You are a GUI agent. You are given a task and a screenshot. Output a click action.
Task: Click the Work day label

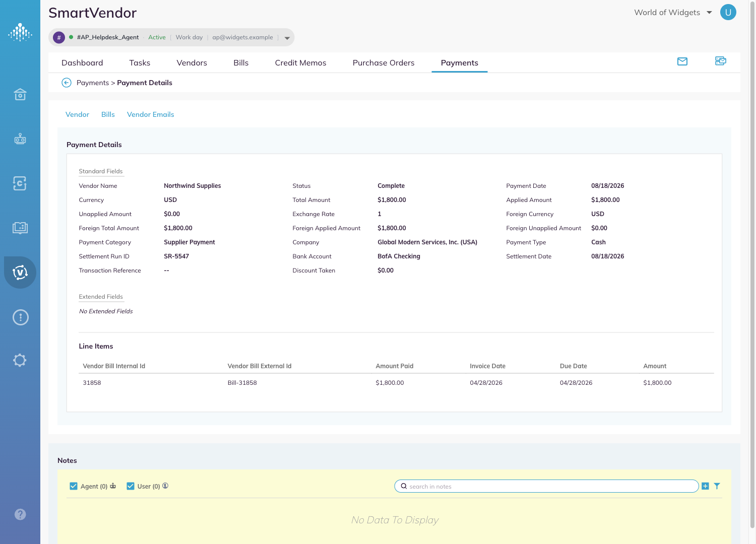coord(189,37)
